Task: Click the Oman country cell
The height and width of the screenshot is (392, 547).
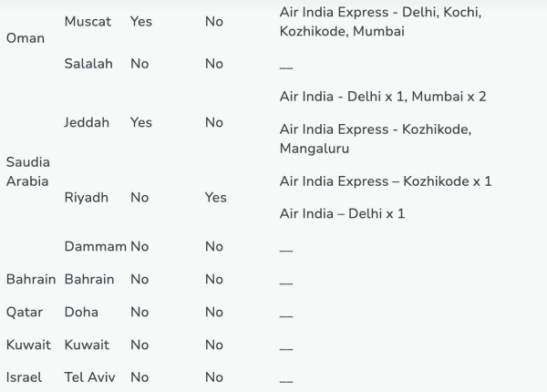Action: click(x=24, y=39)
